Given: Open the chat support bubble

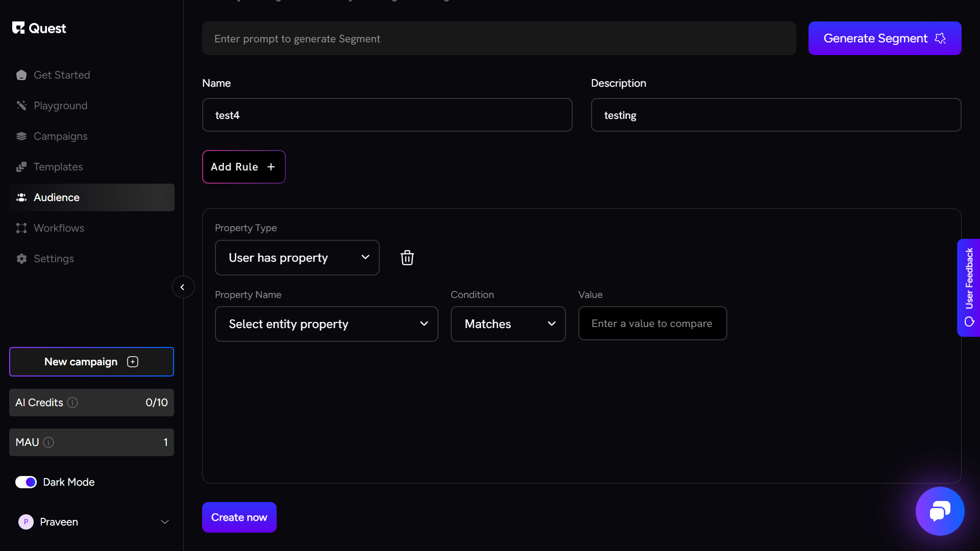Looking at the screenshot, I should (939, 511).
